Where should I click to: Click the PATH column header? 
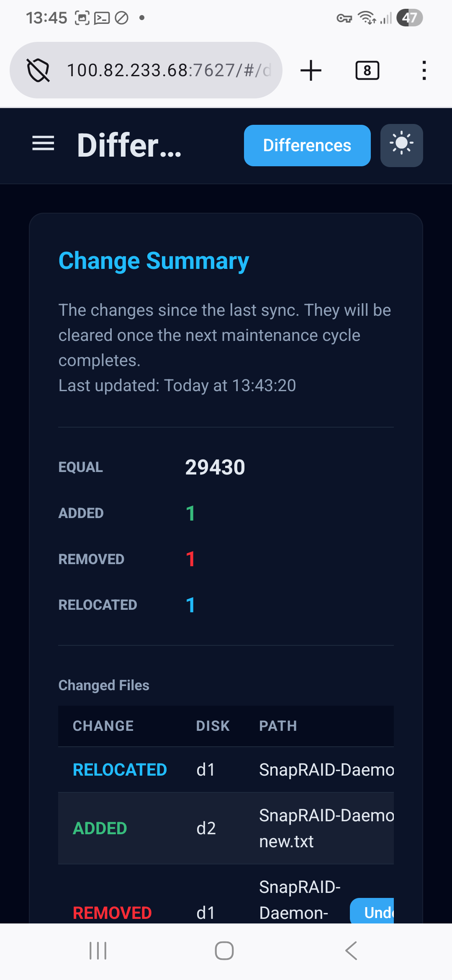tap(278, 726)
